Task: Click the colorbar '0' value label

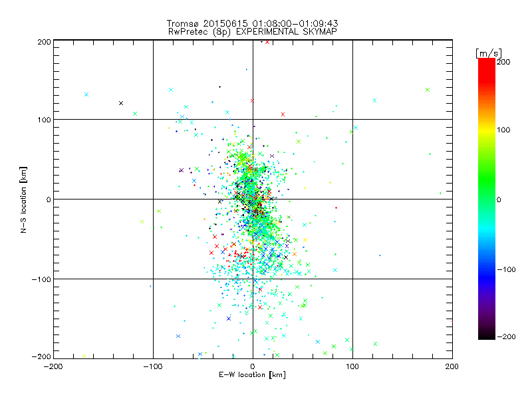Action: tap(499, 199)
